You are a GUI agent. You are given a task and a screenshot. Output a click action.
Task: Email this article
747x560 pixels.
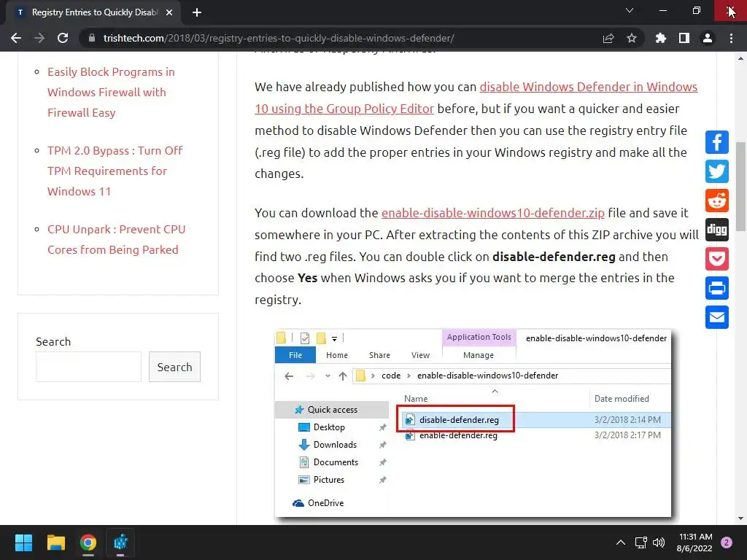pos(717,318)
